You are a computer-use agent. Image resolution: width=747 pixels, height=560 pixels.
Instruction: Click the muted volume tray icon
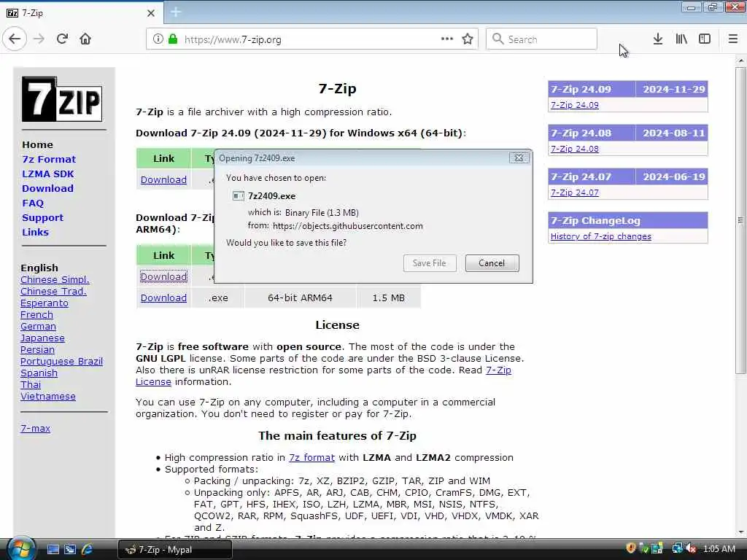point(690,548)
